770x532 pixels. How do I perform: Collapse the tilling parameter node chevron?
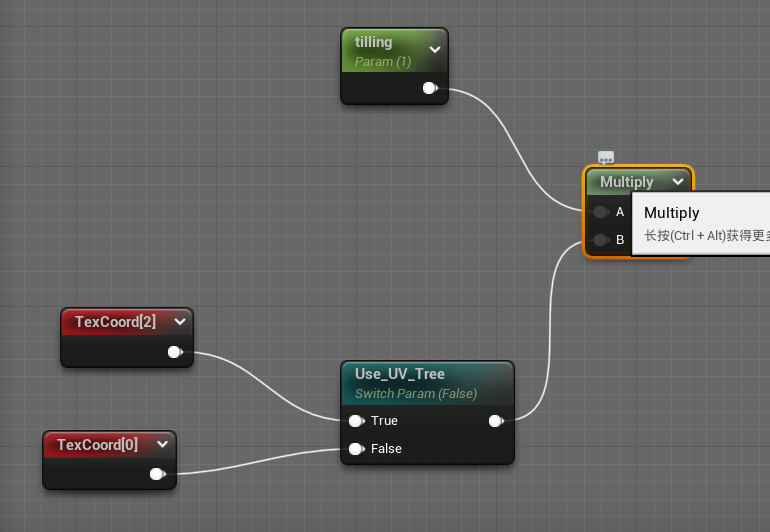(435, 50)
